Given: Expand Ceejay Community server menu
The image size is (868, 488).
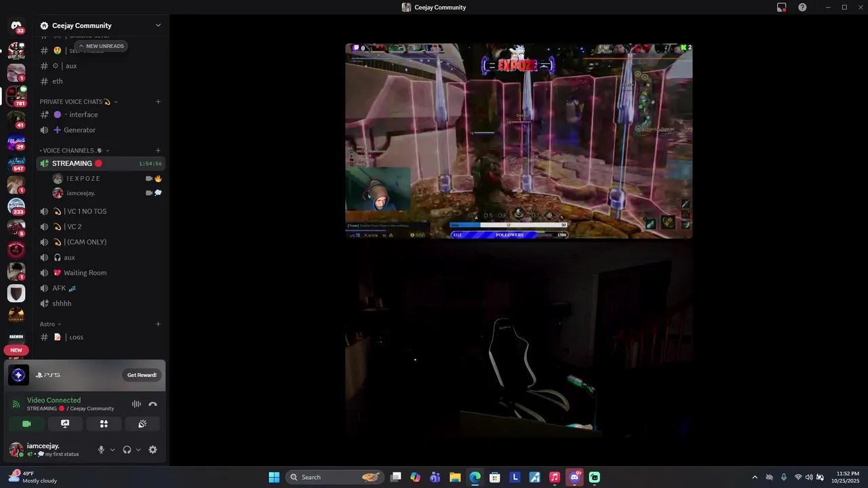Looking at the screenshot, I should click(158, 26).
